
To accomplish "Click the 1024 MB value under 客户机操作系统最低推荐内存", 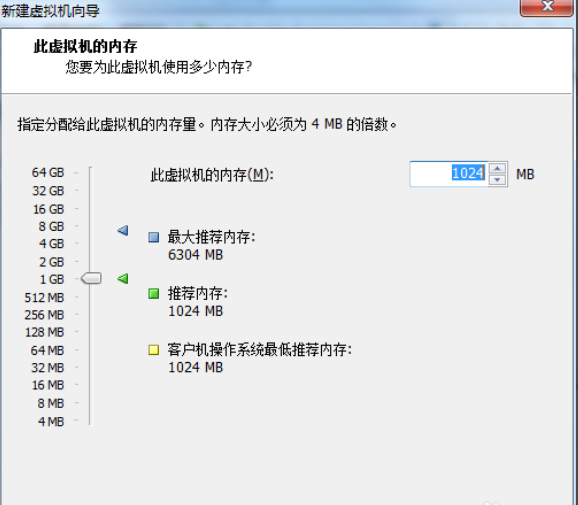I will (195, 367).
